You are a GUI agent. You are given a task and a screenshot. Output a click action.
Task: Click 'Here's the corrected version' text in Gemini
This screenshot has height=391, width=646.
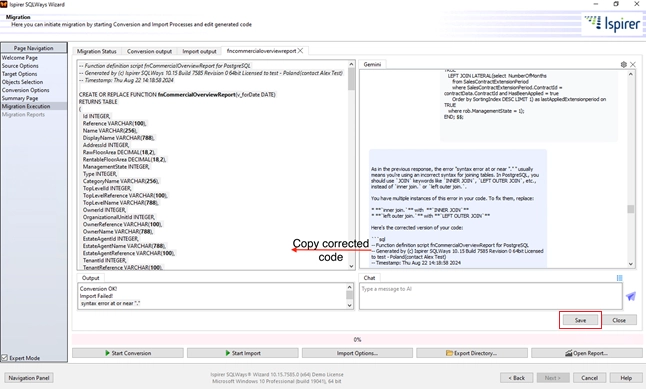[417, 227]
